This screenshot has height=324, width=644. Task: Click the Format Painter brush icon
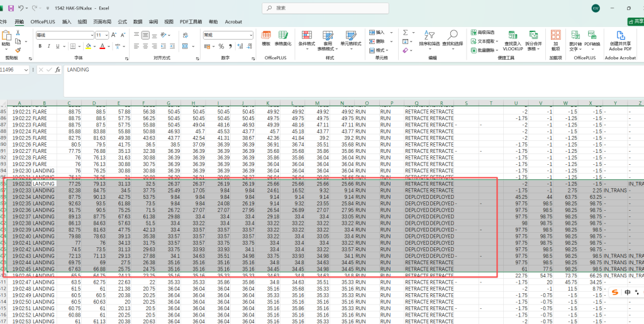point(17,50)
